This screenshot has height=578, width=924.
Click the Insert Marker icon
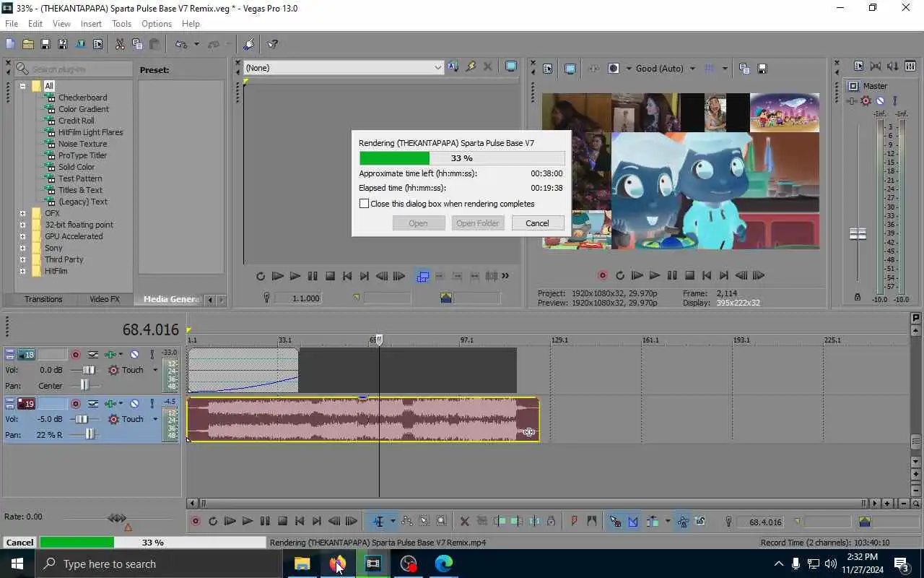[575, 521]
